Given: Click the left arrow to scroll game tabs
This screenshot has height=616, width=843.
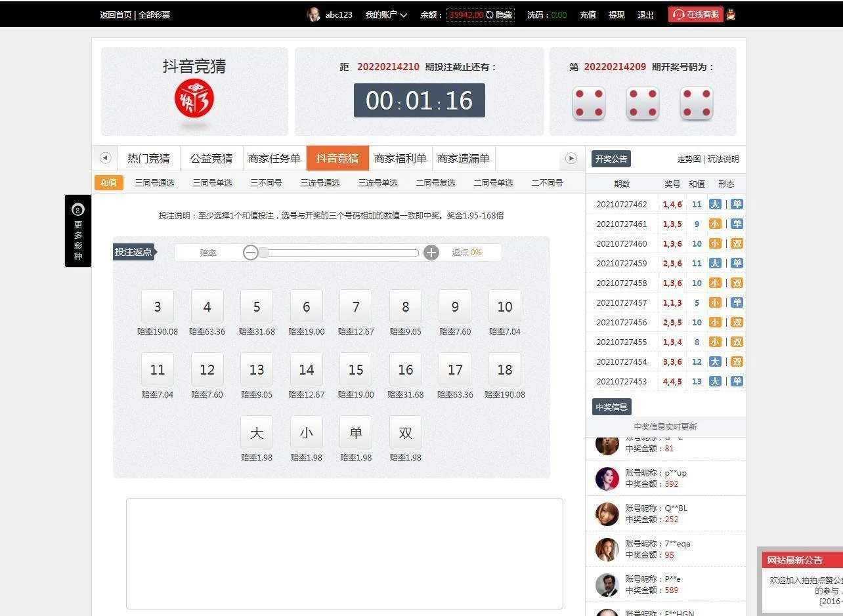Looking at the screenshot, I should point(105,158).
